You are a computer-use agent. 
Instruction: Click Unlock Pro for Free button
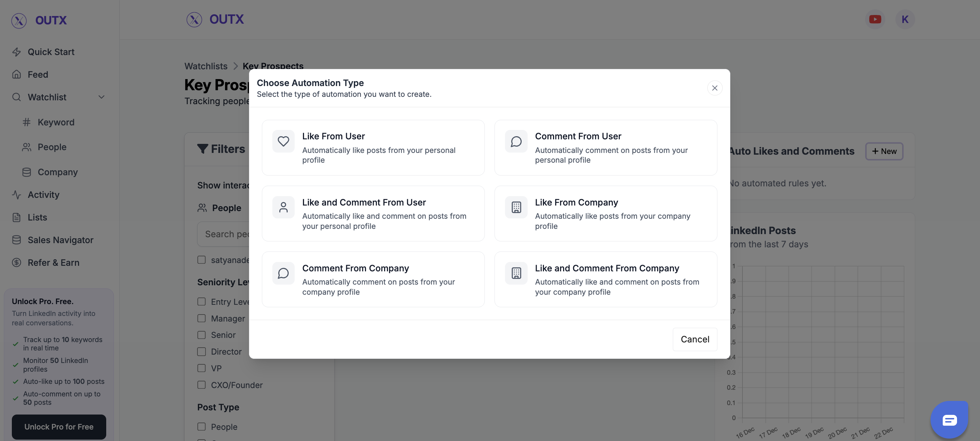pyautogui.click(x=59, y=426)
